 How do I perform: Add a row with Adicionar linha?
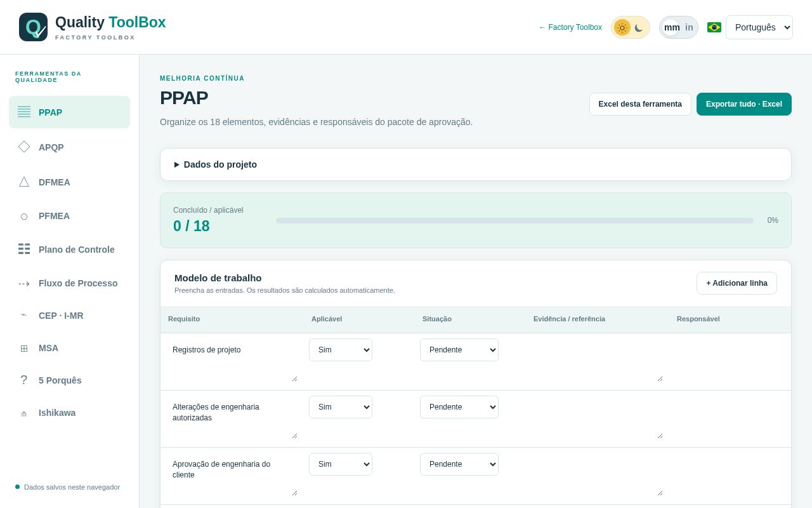coord(737,283)
